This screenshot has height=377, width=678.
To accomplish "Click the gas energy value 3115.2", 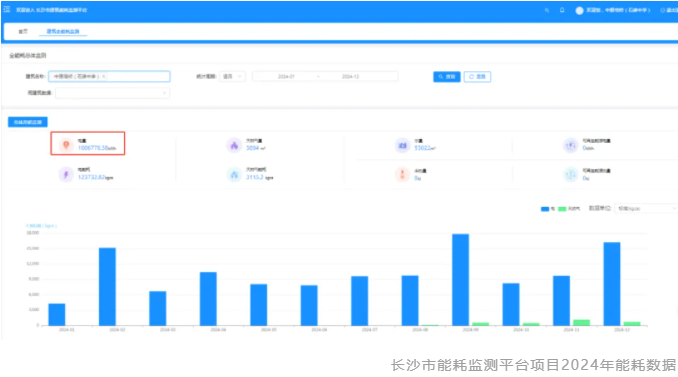I will [255, 177].
